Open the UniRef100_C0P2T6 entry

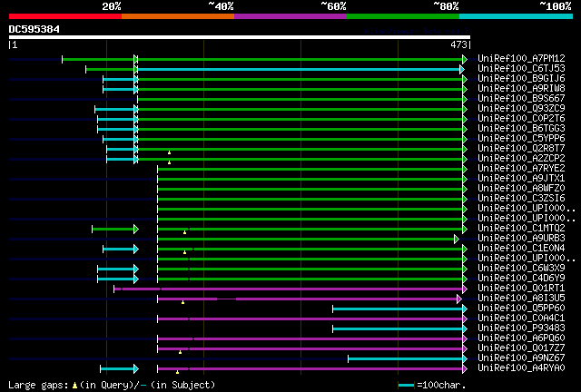pyautogui.click(x=521, y=119)
